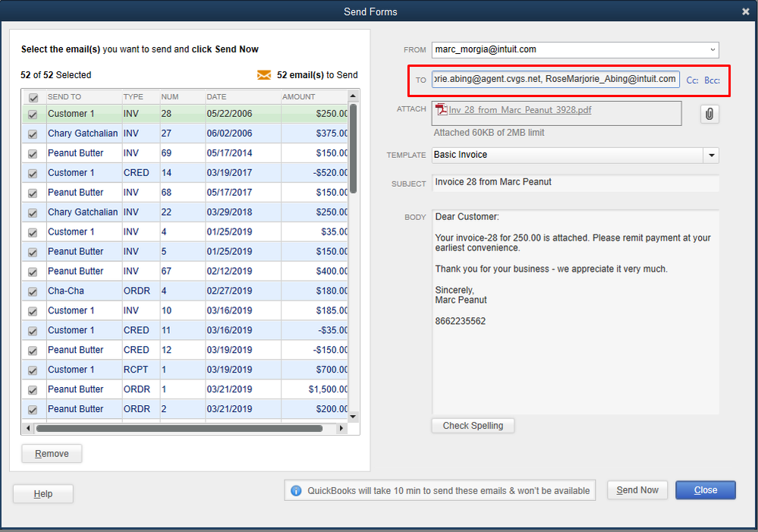The image size is (758, 532).
Task: Uncheck the Chary Gatchalian invoice 27 row
Action: click(33, 134)
